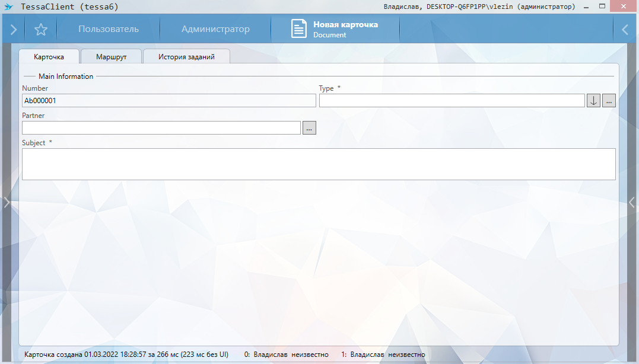639x364 pixels.
Task: Open the История заданий tab
Action: coord(186,57)
